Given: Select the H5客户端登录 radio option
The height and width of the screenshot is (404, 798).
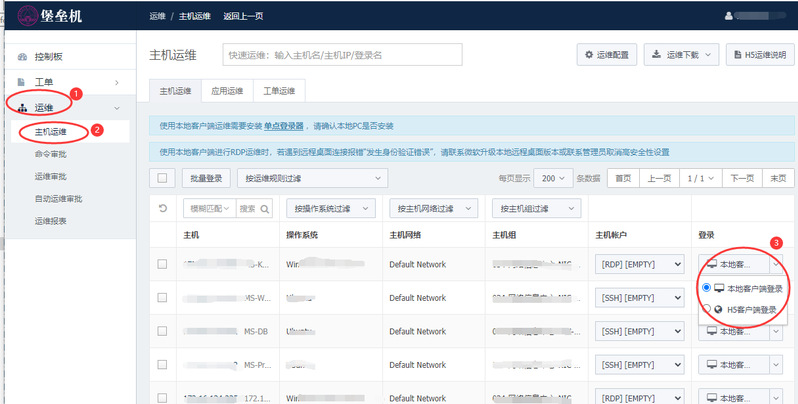Looking at the screenshot, I should coord(708,310).
